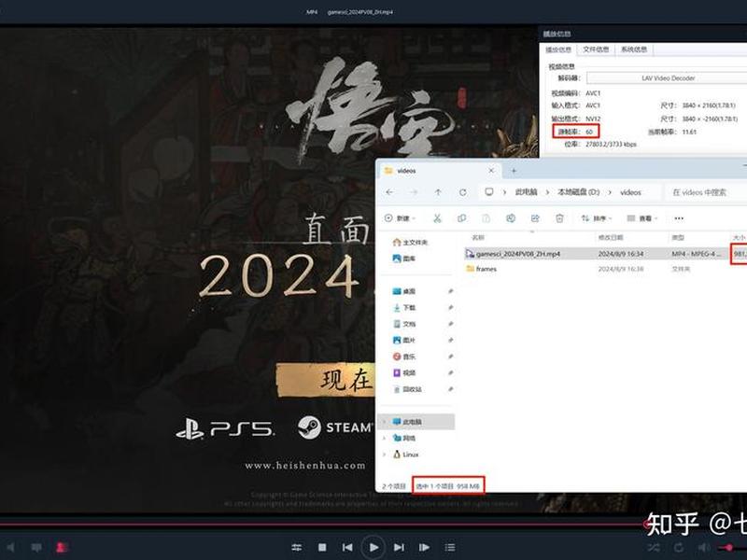
Task: Open 桌面 in quick access
Action: (x=404, y=291)
